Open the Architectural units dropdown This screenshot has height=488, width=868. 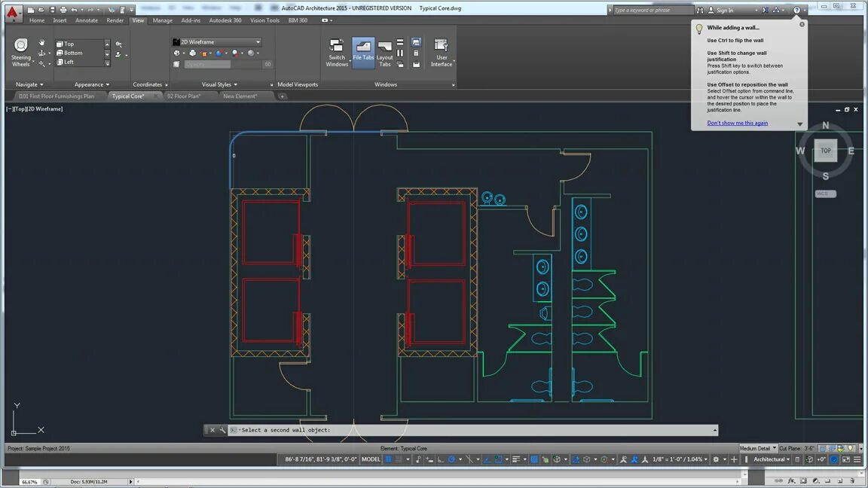(772, 459)
